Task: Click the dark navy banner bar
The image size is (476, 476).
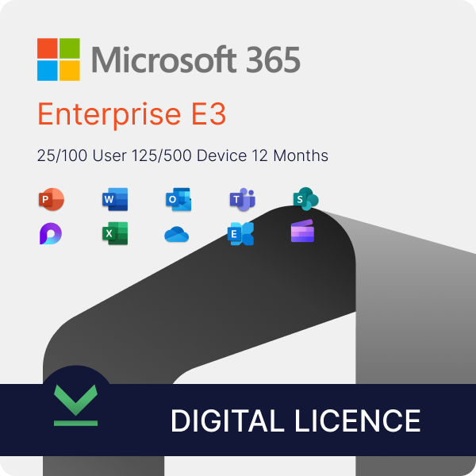Action: click(x=238, y=420)
